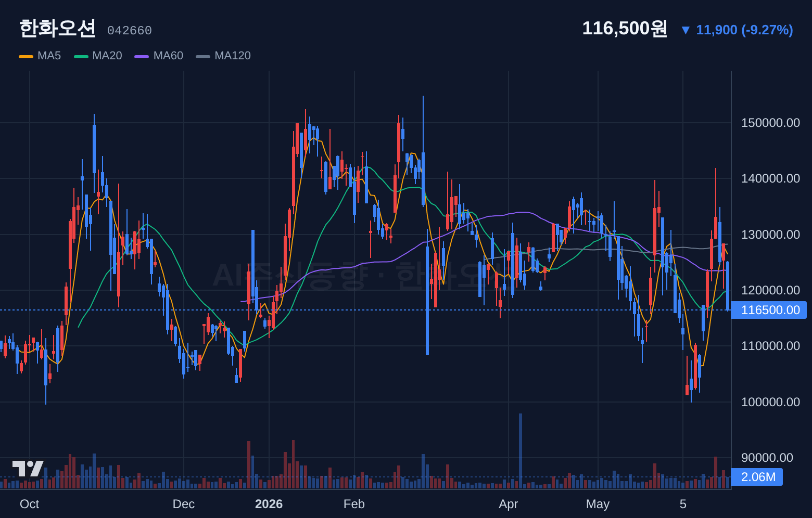Click the 90000.00 price axis label
This screenshot has height=518, width=812.
coord(767,458)
